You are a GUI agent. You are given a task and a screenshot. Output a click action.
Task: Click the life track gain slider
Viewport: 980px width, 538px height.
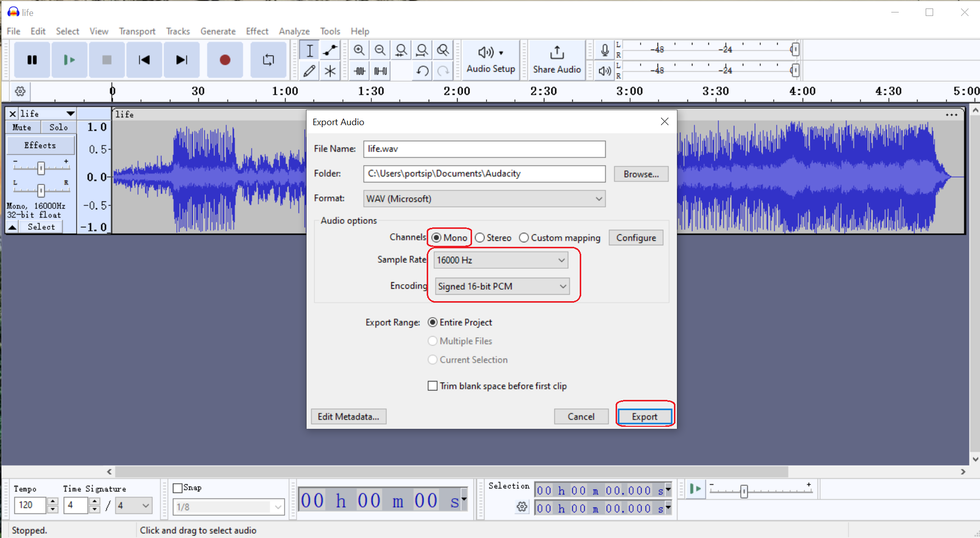[x=41, y=168]
